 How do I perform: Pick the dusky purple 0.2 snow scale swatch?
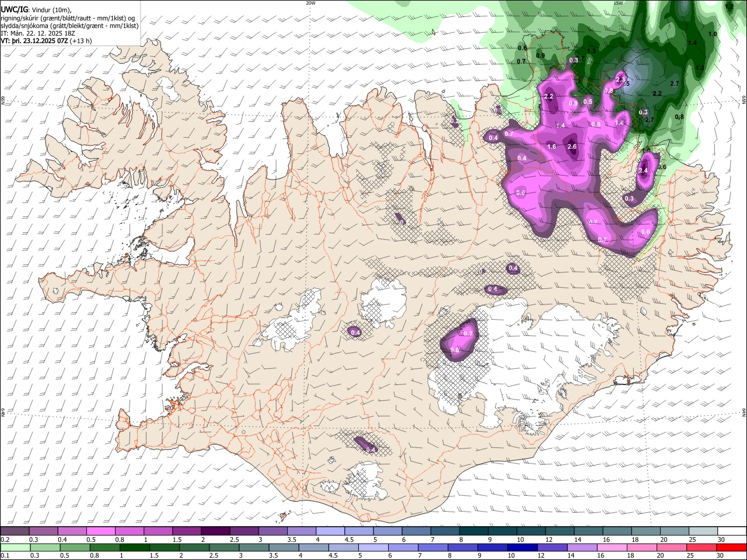point(15,531)
